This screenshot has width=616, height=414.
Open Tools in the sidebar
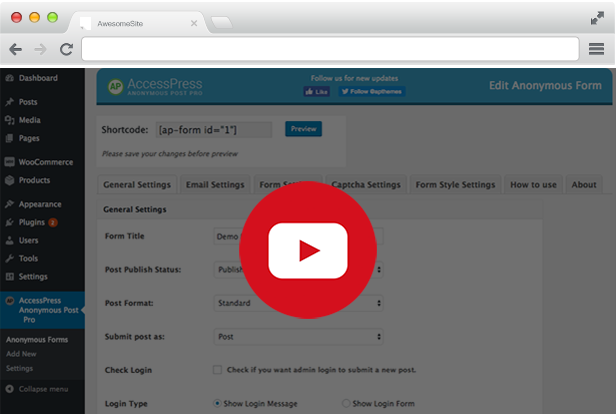pos(28,258)
